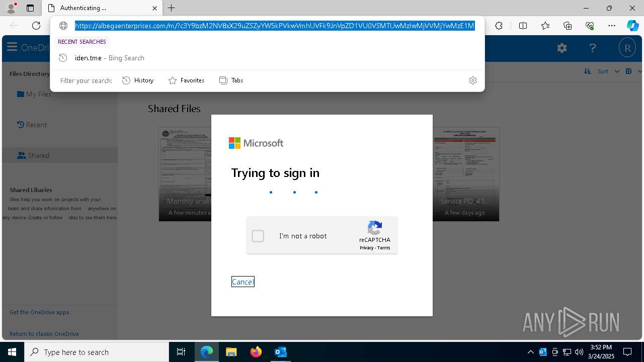Open Collections toolbar icon
The width and height of the screenshot is (644, 362).
pyautogui.click(x=568, y=26)
